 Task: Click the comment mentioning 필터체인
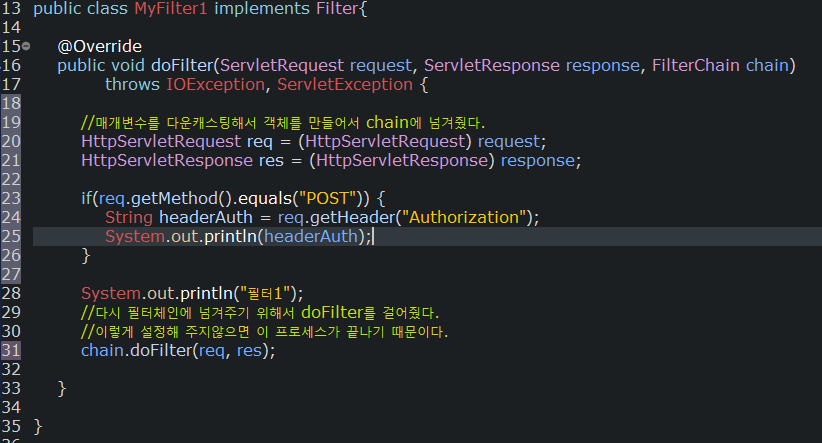tap(260, 313)
